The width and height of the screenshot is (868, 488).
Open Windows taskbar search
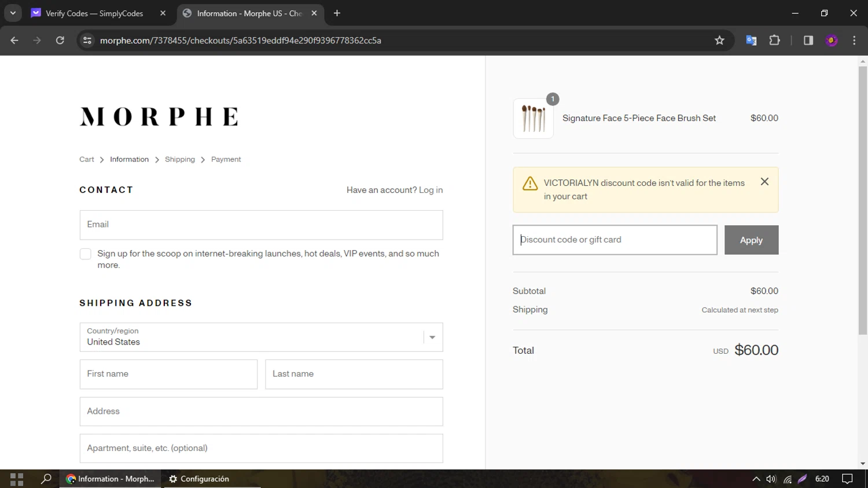[x=46, y=479]
